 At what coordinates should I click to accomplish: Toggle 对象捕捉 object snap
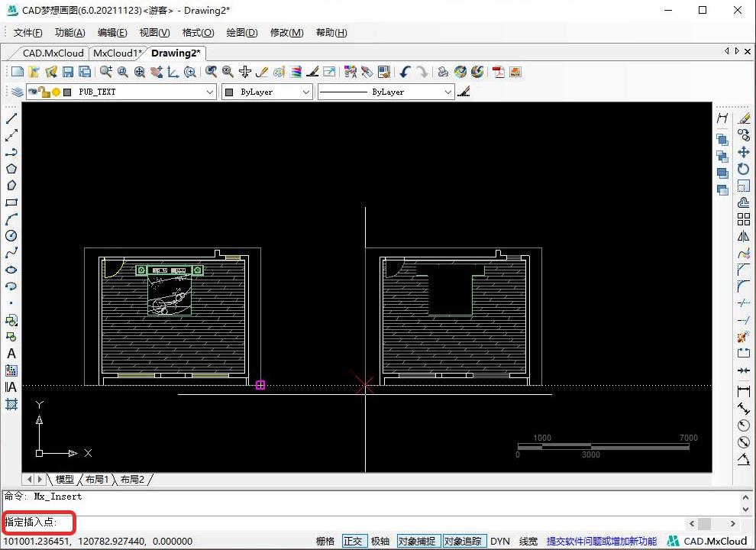click(x=418, y=541)
